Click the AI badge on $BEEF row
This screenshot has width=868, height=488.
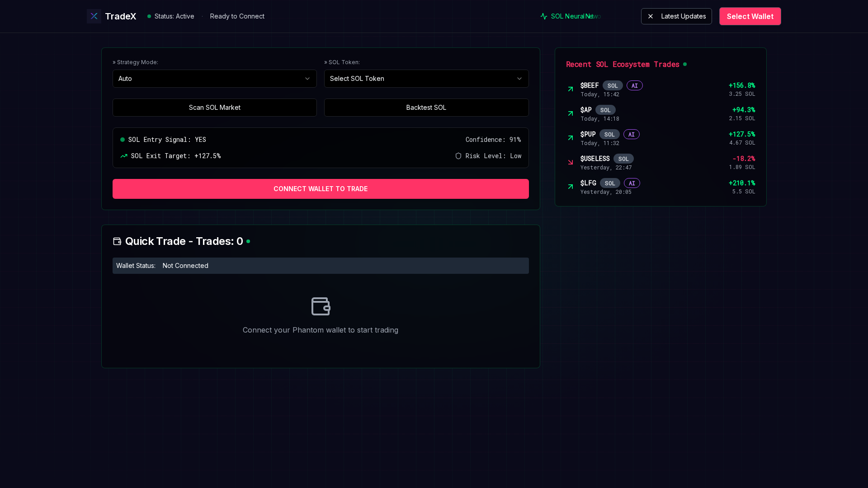[x=635, y=85]
